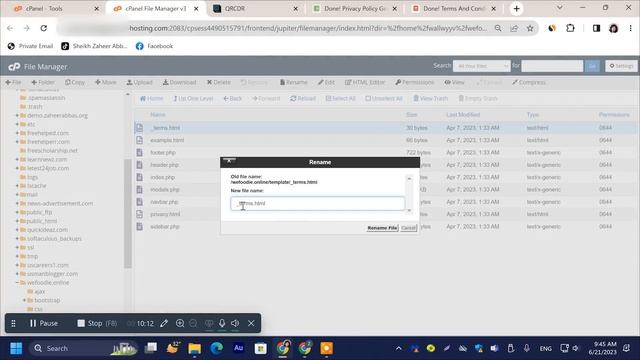Image resolution: width=640 pixels, height=360 pixels.
Task: Bookmark this page with star icon
Action: tap(530, 28)
